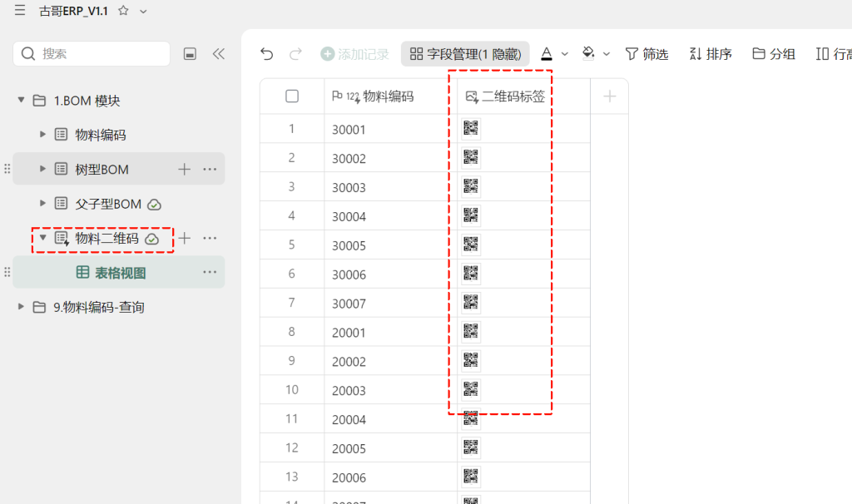Star the 古哥ERP_V1.1 document
Screen dimensions: 852x504
tap(123, 10)
